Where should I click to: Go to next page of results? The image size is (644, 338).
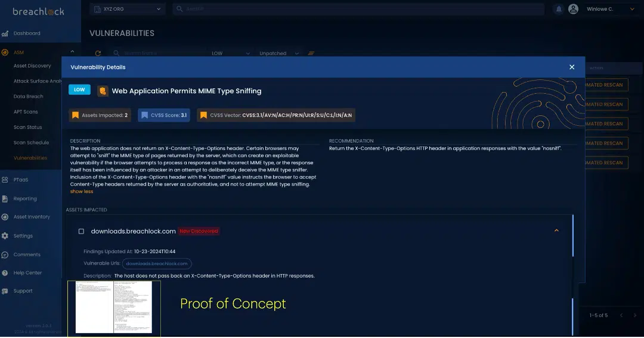[635, 315]
